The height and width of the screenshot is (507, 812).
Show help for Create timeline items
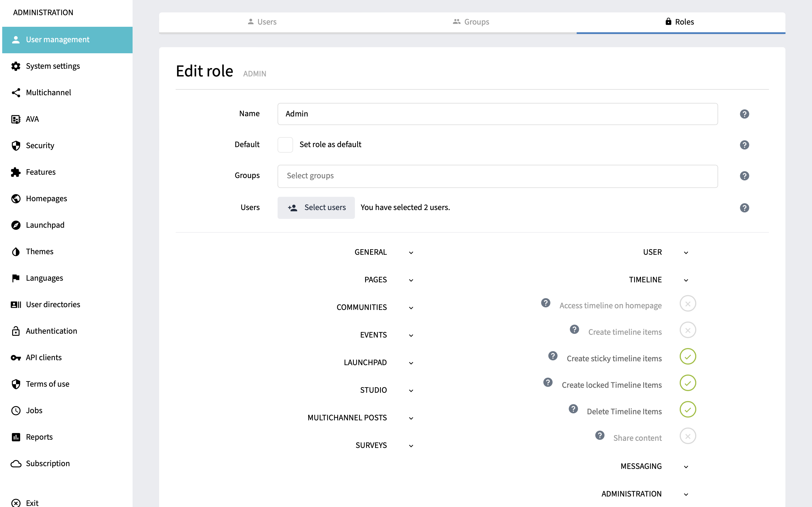(x=574, y=329)
